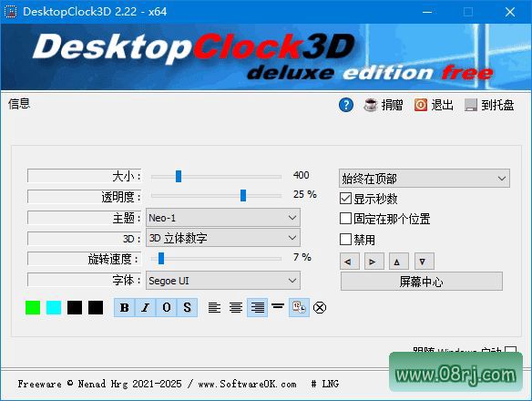Click the circled X reset icon
Image resolution: width=532 pixels, height=401 pixels.
tap(320, 308)
